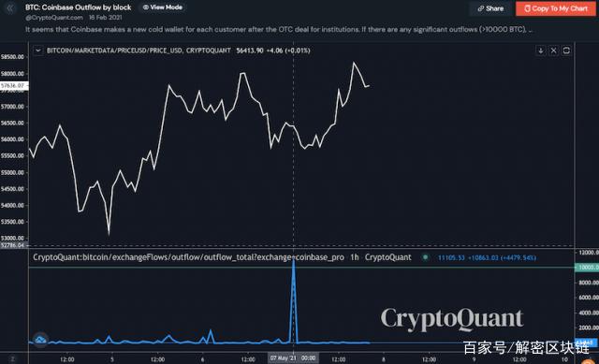599x364 pixels.
Task: Collapse the price pane legend chevron
Action: pyautogui.click(x=37, y=51)
